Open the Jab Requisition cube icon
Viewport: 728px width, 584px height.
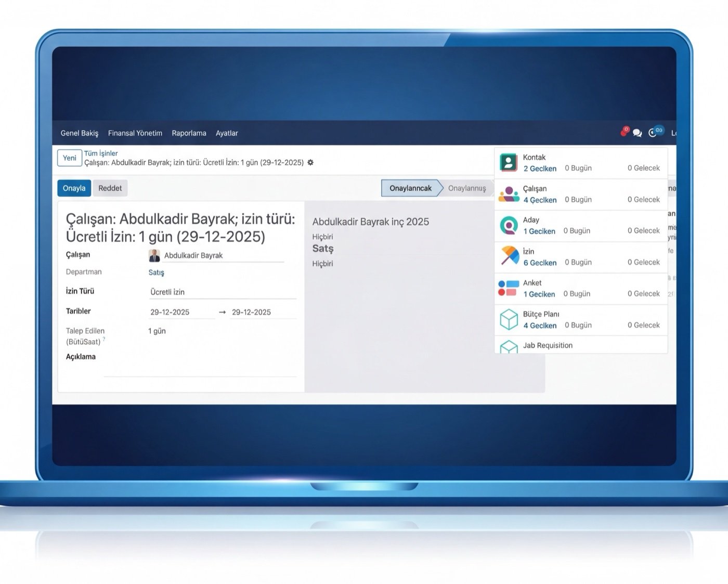(509, 347)
